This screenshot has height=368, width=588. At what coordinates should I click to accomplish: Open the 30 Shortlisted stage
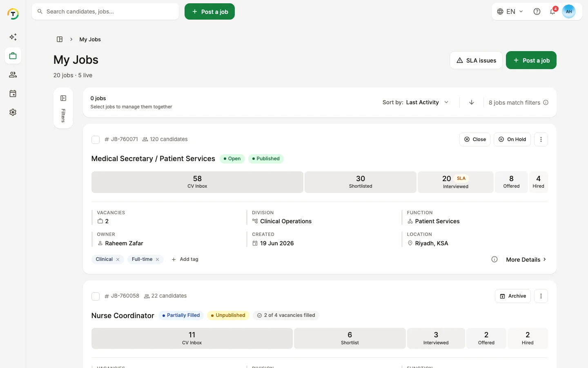tap(361, 182)
